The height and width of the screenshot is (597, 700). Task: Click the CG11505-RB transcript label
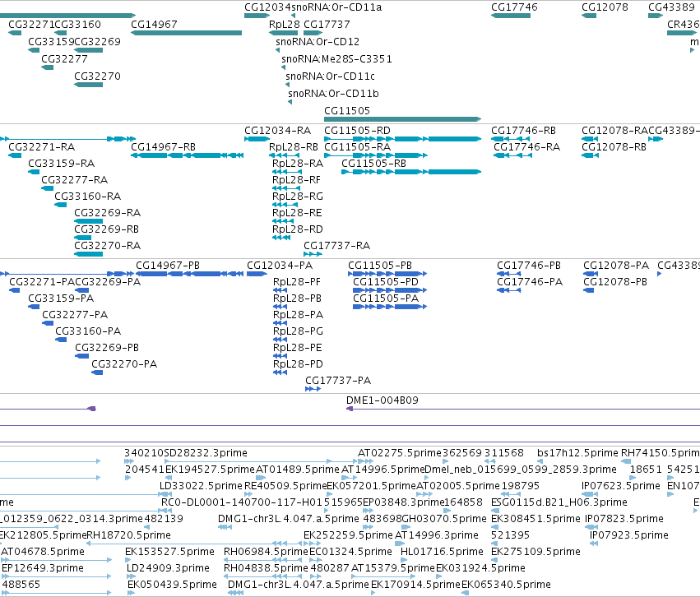[373, 164]
